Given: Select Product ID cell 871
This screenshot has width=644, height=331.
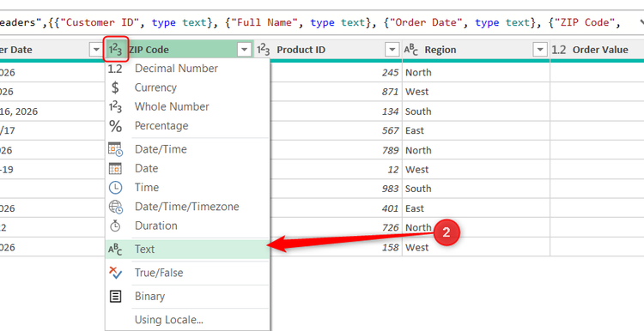Looking at the screenshot, I should (x=336, y=92).
